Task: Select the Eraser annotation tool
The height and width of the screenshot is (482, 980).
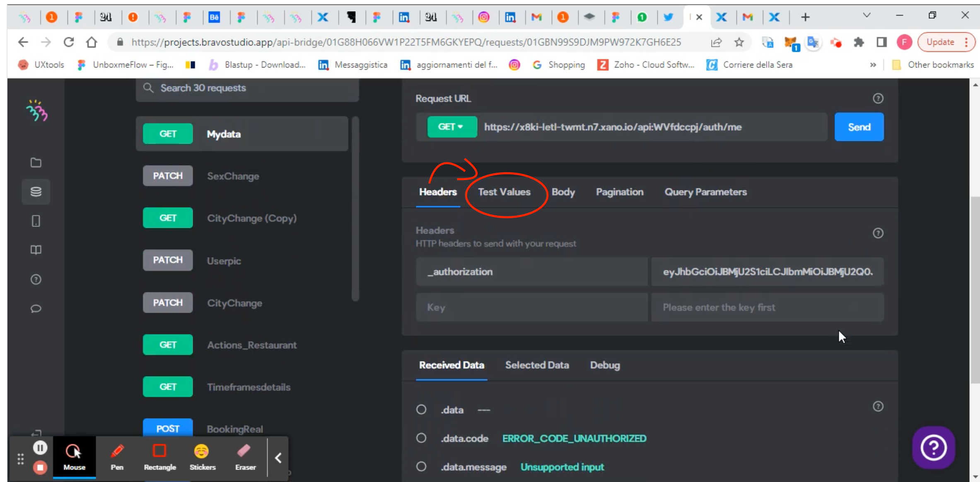Action: point(245,457)
